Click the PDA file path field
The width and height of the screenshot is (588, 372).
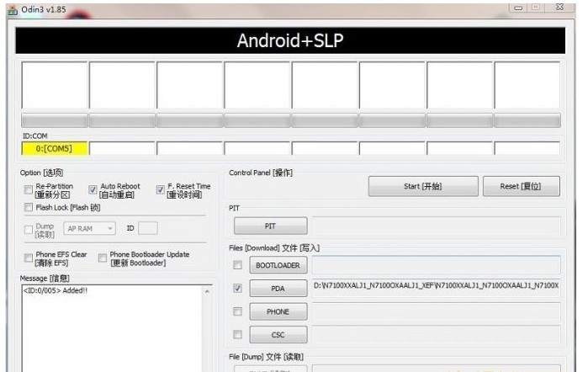(x=437, y=288)
